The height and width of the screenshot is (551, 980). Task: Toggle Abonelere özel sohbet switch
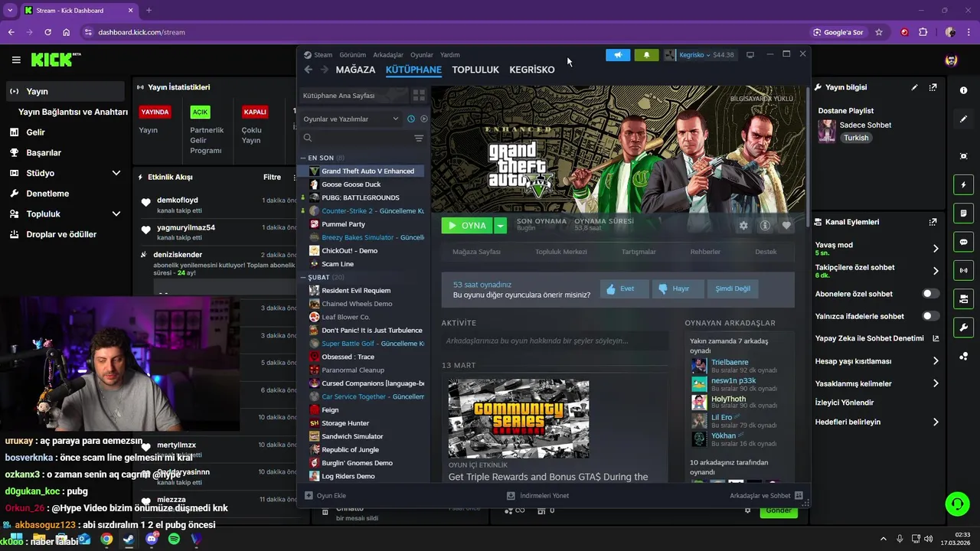931,294
